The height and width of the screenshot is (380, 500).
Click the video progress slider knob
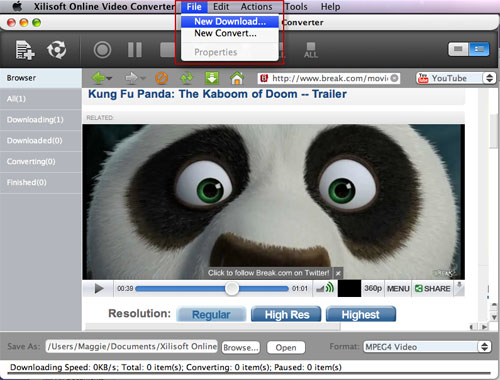coord(232,288)
